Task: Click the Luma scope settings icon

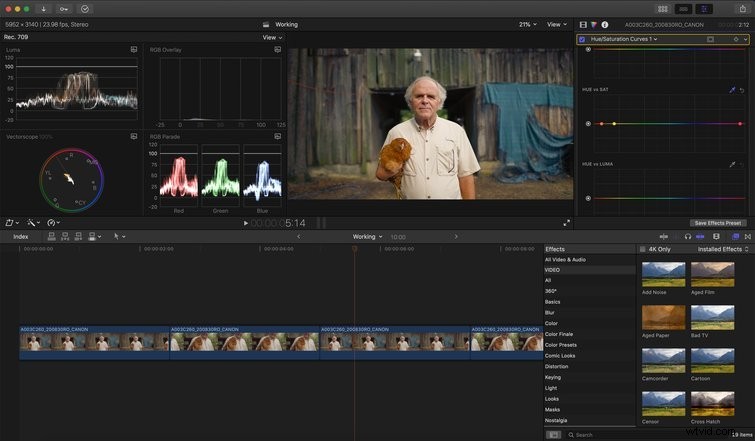Action: (x=134, y=50)
